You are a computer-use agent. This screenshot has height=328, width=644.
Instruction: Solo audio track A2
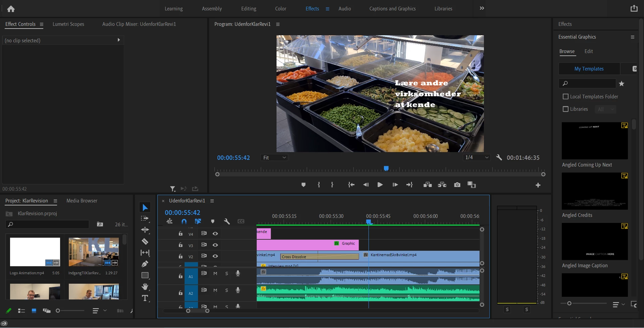pos(227,290)
